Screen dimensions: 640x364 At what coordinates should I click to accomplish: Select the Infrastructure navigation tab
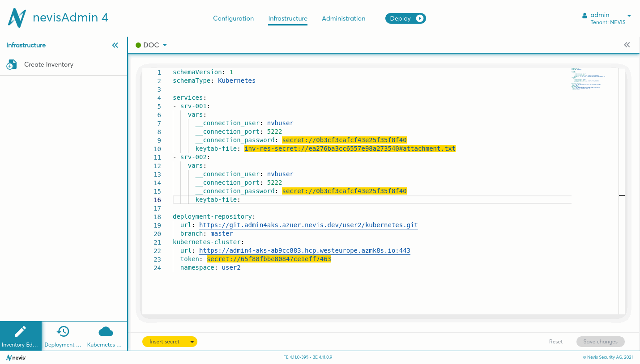coord(288,18)
